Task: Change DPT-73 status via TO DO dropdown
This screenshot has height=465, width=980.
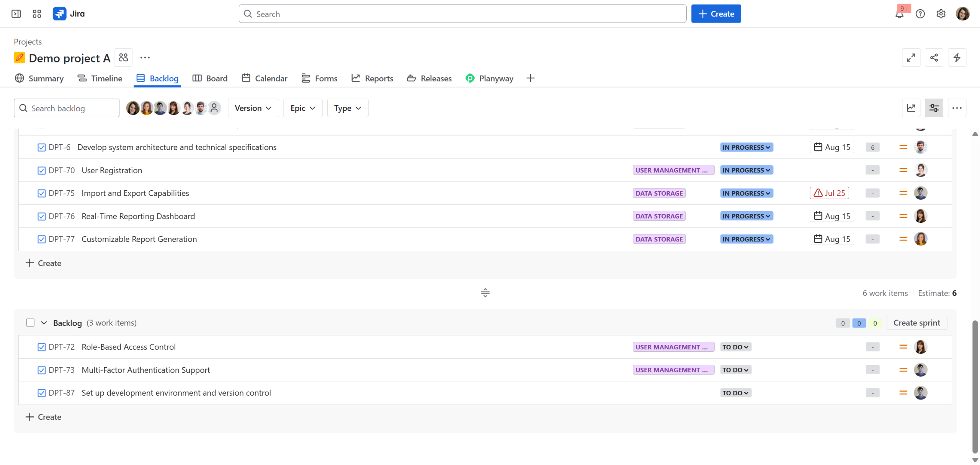Action: coord(735,370)
